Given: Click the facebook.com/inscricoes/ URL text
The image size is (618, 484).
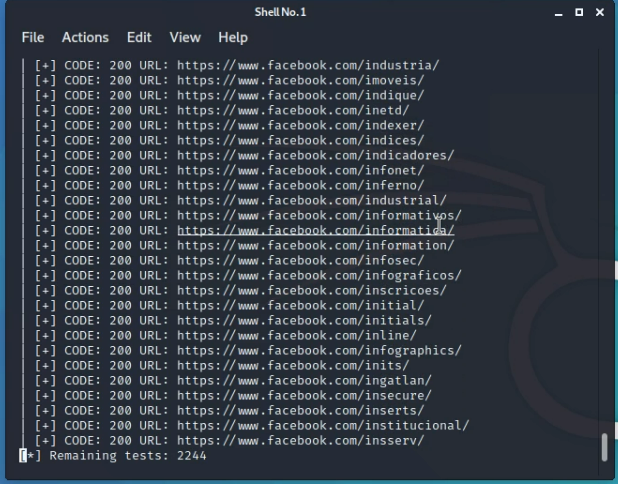Looking at the screenshot, I should pos(312,290).
